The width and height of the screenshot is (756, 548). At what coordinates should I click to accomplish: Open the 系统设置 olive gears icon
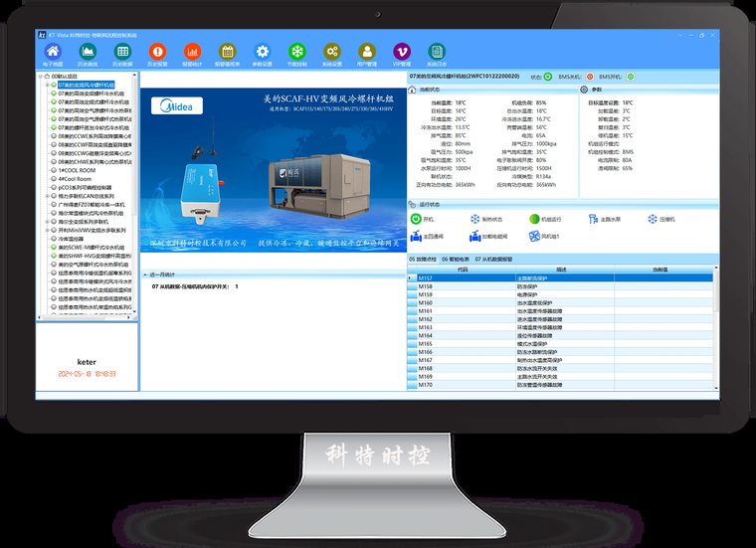331,51
